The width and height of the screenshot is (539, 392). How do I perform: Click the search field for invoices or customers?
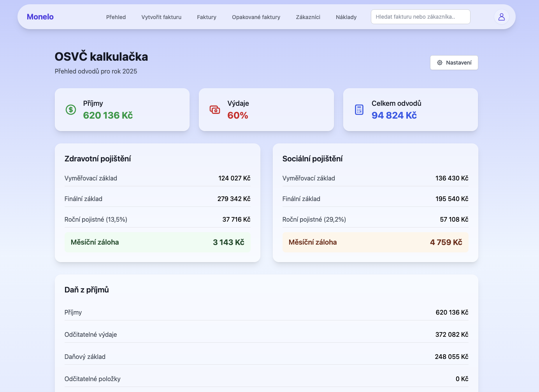420,17
